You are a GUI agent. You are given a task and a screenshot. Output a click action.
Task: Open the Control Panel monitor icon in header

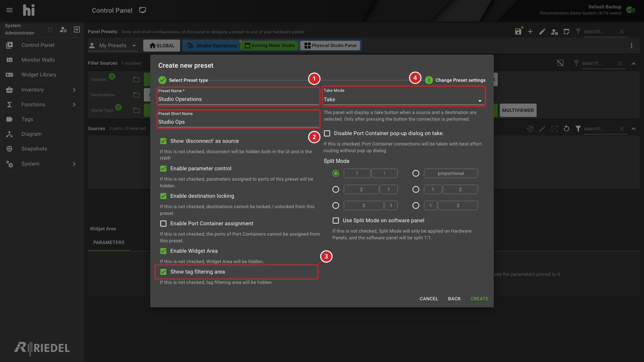click(x=143, y=10)
